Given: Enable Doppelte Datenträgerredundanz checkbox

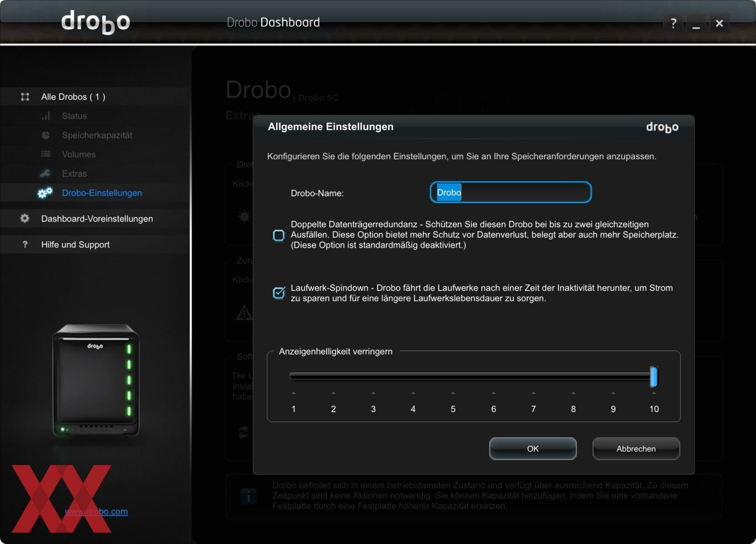Looking at the screenshot, I should [279, 235].
